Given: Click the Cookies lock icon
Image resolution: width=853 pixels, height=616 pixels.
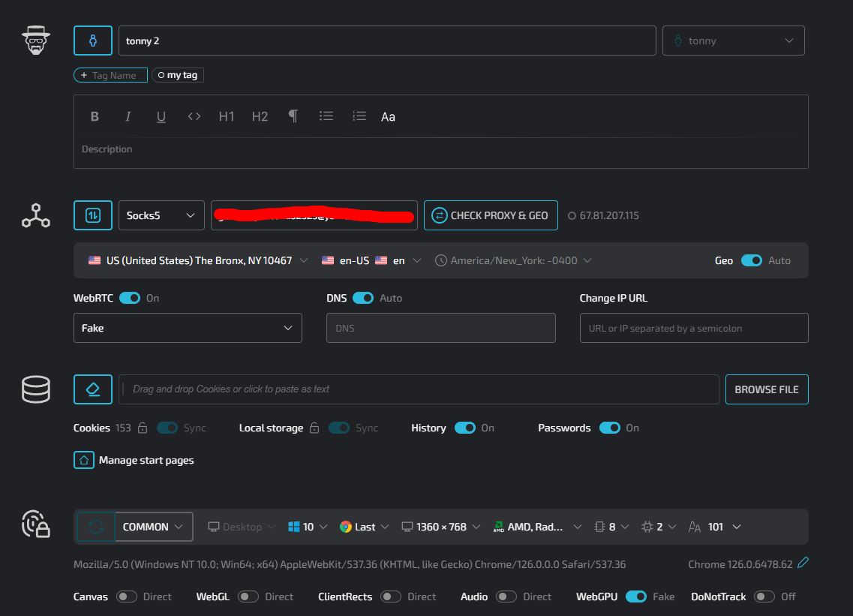Looking at the screenshot, I should point(143,428).
